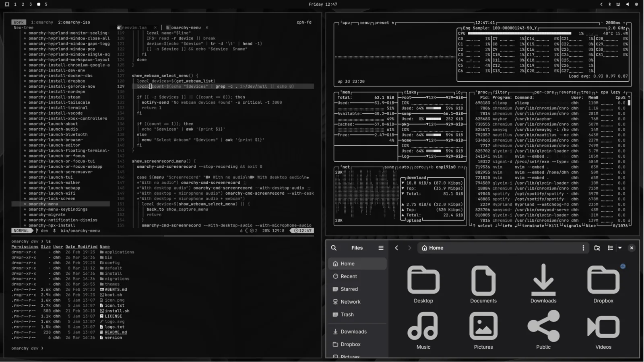Toggle reverse sorting in btop

[x=568, y=92]
